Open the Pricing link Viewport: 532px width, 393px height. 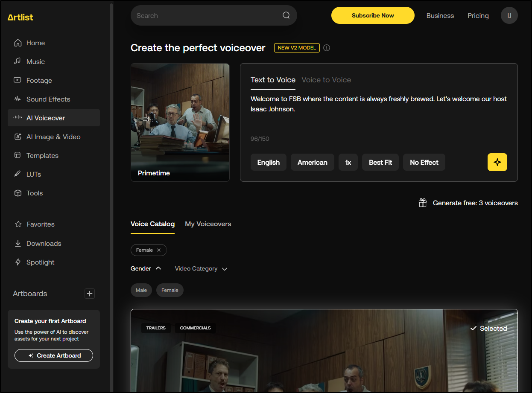tap(478, 15)
